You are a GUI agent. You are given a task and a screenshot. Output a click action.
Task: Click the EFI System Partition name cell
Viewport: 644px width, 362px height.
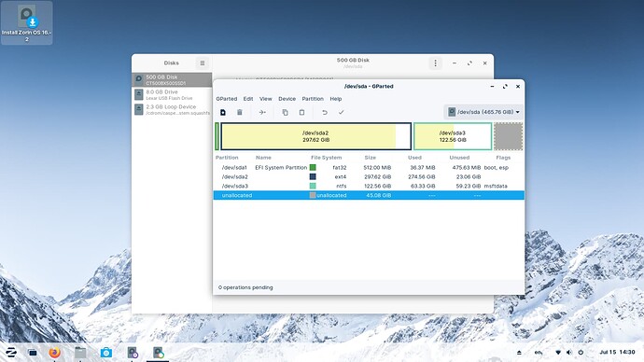click(x=281, y=167)
